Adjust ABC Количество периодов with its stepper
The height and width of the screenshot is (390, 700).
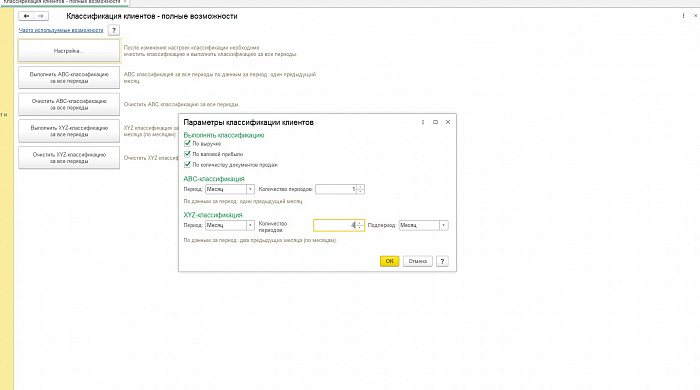[x=360, y=189]
